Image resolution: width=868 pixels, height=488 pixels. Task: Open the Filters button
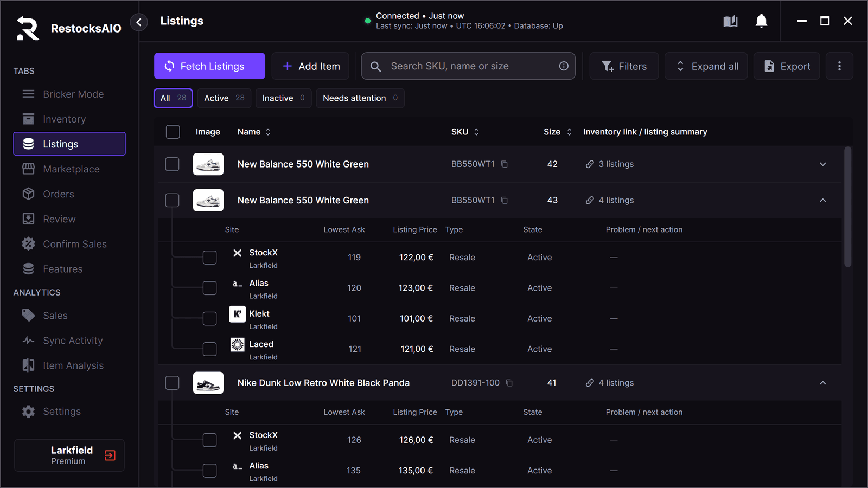(x=624, y=66)
